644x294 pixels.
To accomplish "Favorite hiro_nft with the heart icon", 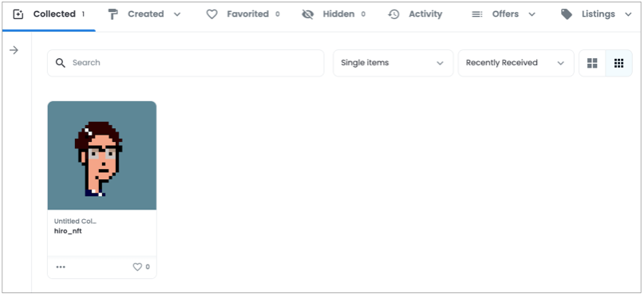I will tap(137, 267).
